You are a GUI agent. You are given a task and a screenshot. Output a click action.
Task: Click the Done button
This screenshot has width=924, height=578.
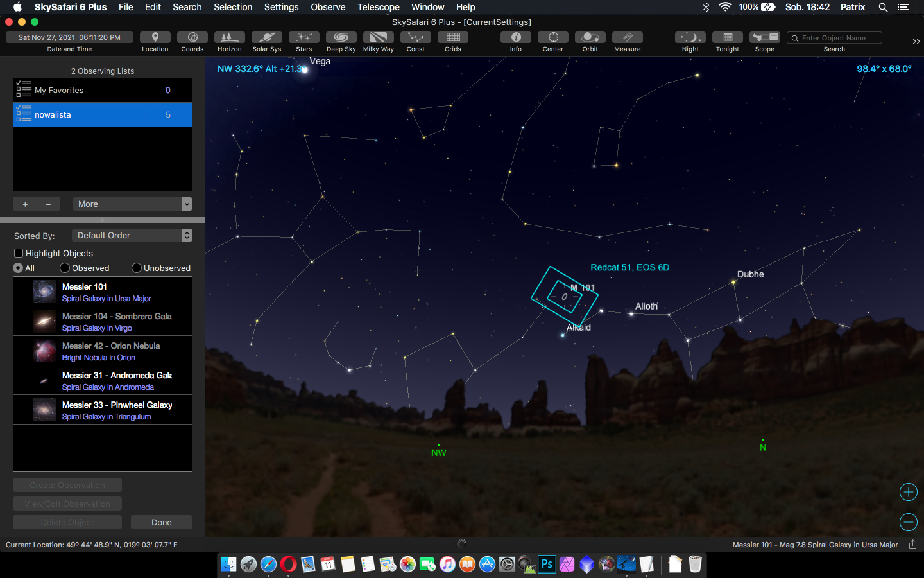(x=162, y=522)
